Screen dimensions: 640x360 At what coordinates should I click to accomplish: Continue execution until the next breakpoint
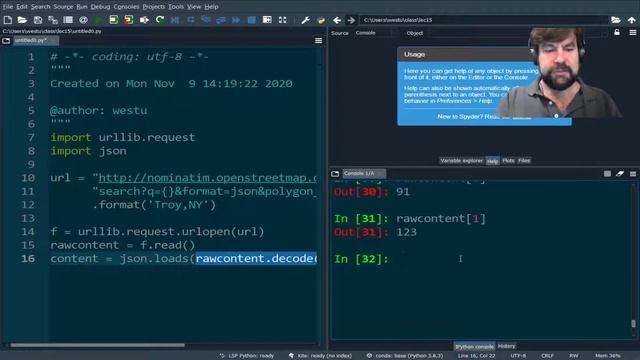[236, 20]
